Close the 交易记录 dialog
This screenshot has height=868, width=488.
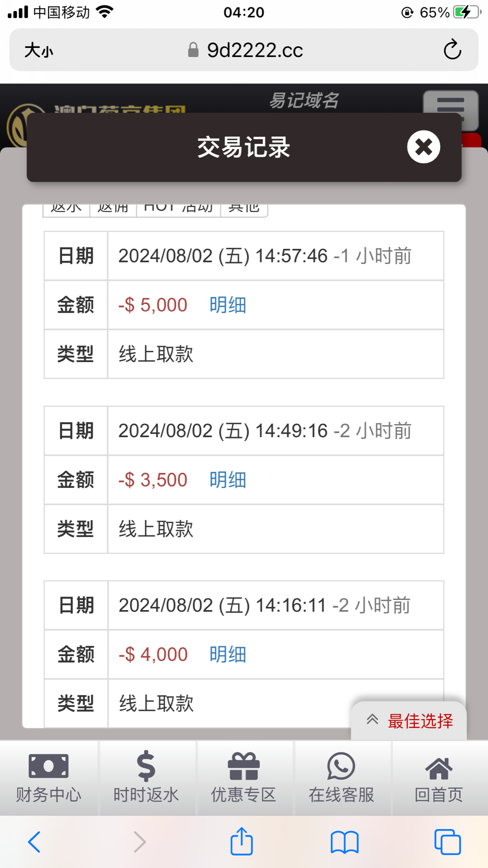pos(423,147)
